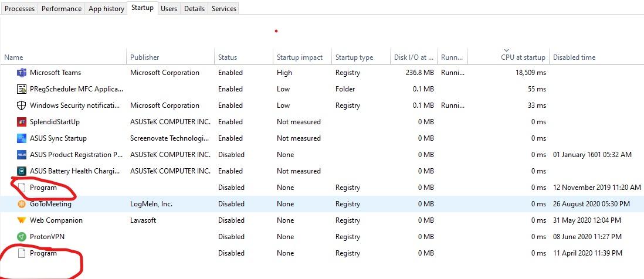Select Program entry disabled 11 April 2020

[x=43, y=253]
